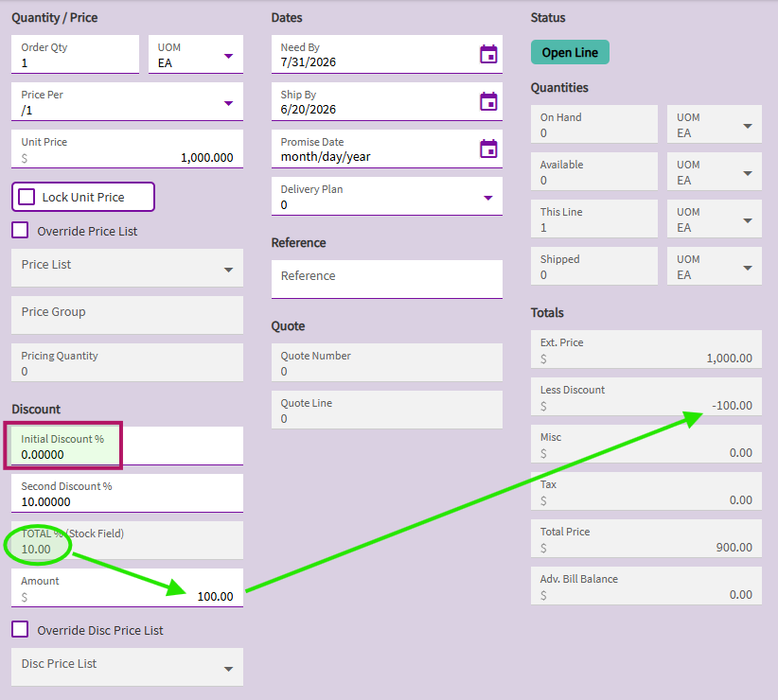The height and width of the screenshot is (700, 778).
Task: Click the Quote section heading
Action: point(288,326)
